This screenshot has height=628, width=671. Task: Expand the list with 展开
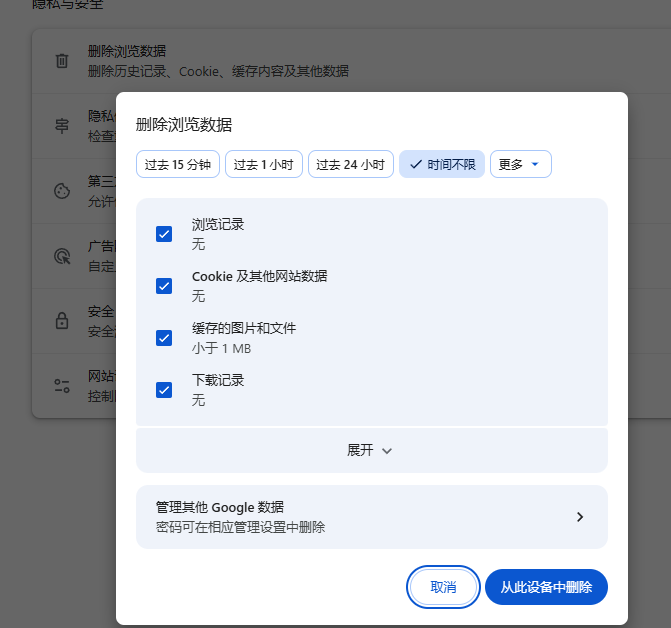tap(371, 450)
